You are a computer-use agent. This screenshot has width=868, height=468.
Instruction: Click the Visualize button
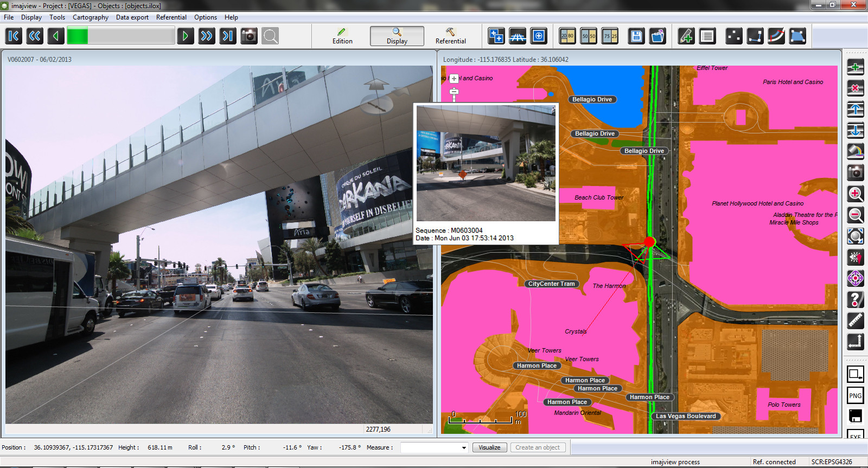490,447
